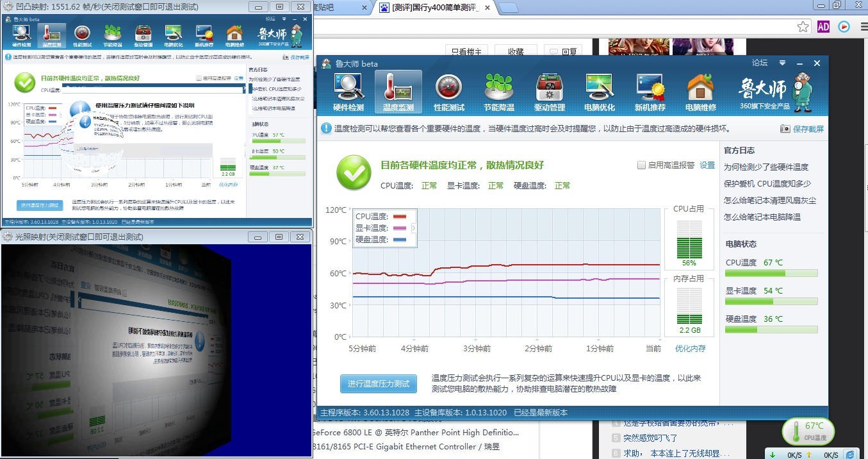Open the 硬件检测 hardware detection tool
The image size is (868, 459).
(x=348, y=92)
